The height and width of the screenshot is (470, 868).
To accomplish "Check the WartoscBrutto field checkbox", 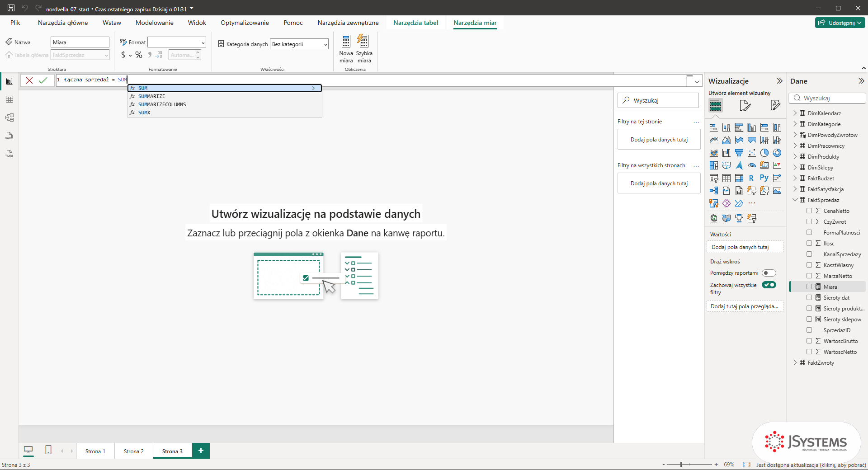I will point(809,341).
